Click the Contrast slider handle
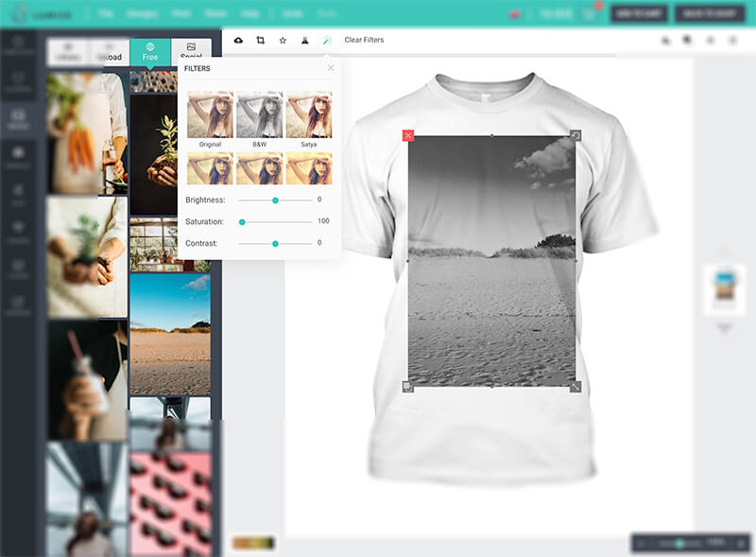Screen dimensions: 756x557 tap(275, 244)
